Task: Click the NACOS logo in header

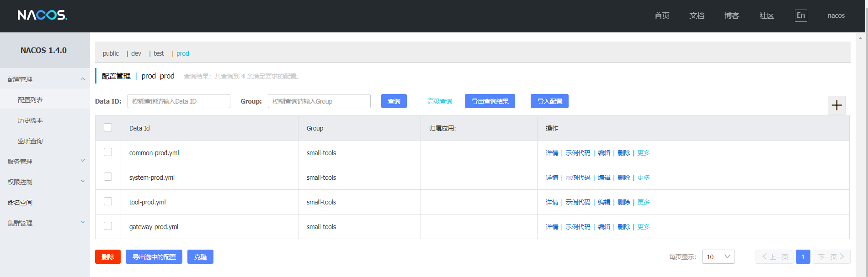Action: click(43, 16)
